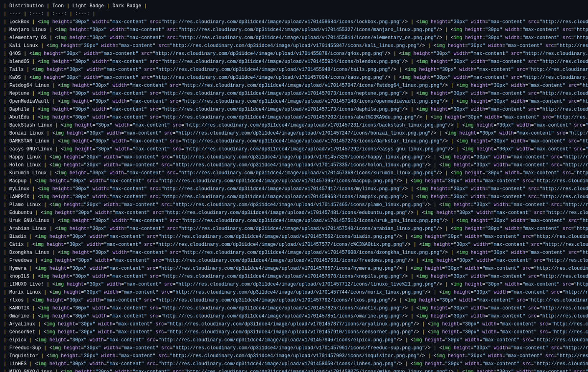Image resolution: width=588 pixels, height=372 pixels.
Task: Click the 'Kali Linux' name at row start
Action: click(x=24, y=46)
